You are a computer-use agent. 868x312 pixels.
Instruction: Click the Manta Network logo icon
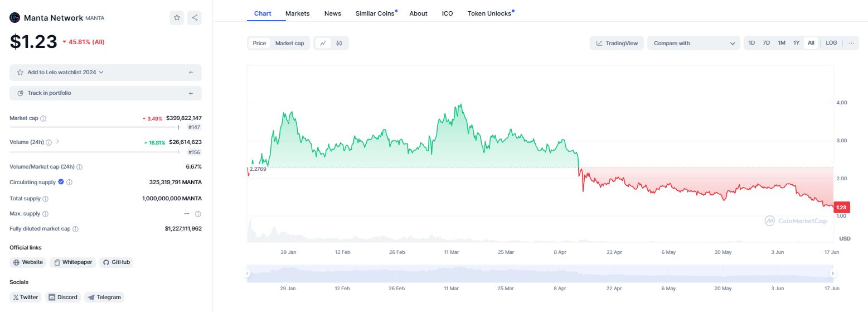(15, 18)
